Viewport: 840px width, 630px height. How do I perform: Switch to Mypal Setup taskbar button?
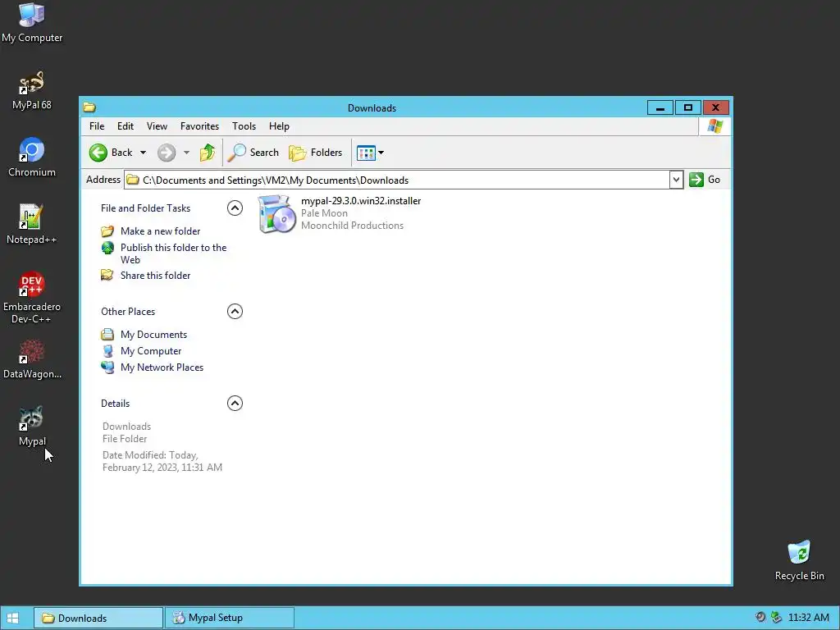pos(230,618)
